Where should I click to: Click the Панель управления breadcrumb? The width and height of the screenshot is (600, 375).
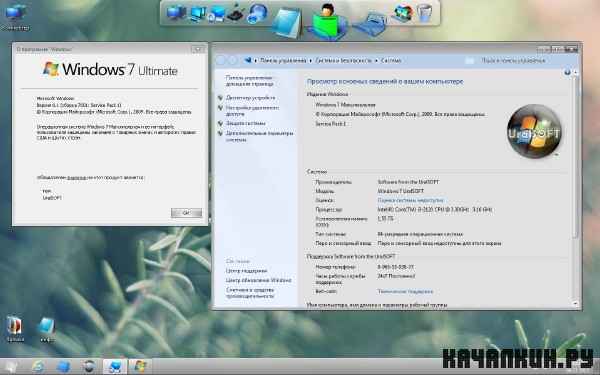[283, 60]
